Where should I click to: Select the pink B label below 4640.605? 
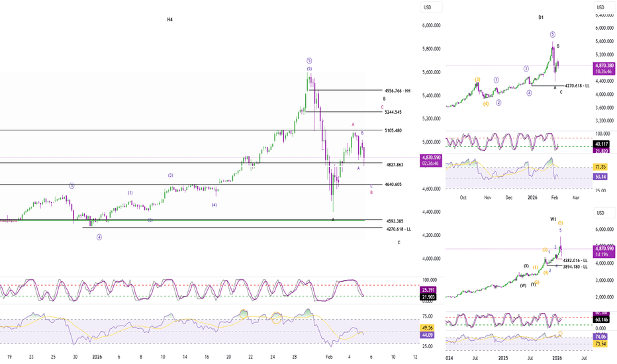[371, 193]
